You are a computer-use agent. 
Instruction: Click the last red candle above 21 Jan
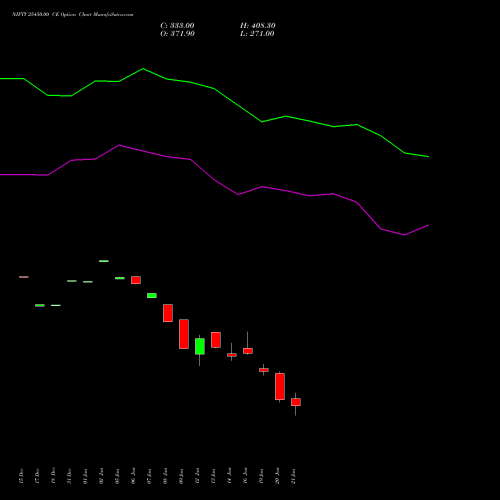[x=296, y=402]
